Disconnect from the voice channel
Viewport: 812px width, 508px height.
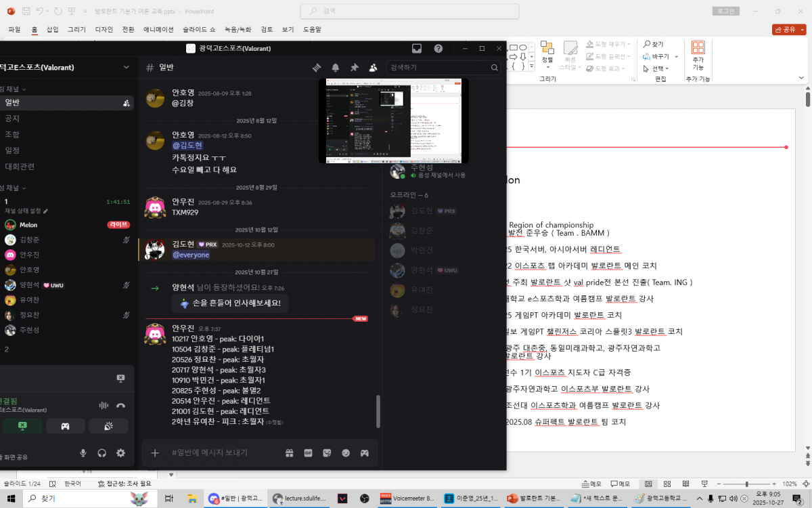(120, 405)
